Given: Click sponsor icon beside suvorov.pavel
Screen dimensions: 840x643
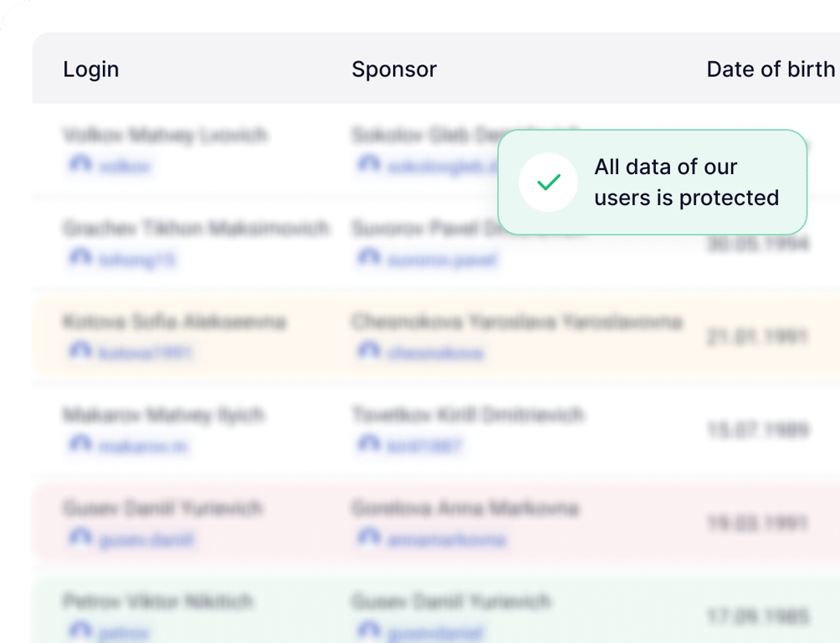Looking at the screenshot, I should pyautogui.click(x=369, y=259).
